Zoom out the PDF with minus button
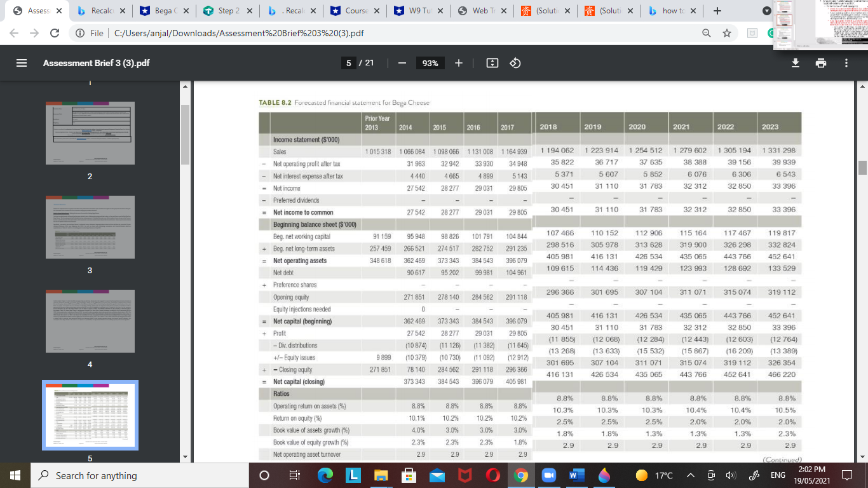This screenshot has width=868, height=488. [x=402, y=63]
